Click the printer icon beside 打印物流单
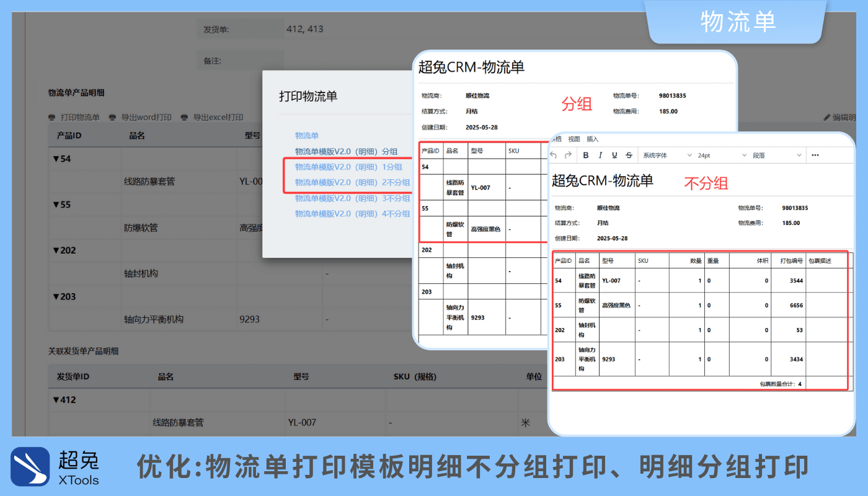 [x=52, y=117]
